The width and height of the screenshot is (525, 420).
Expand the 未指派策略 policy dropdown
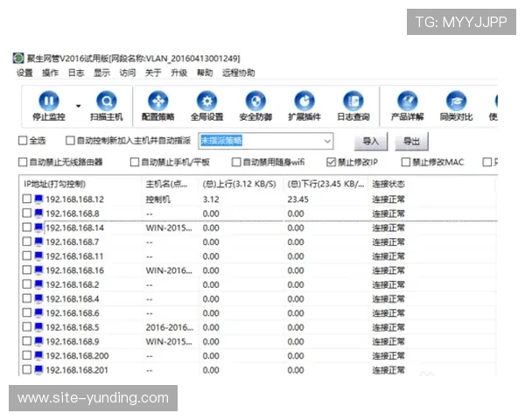click(327, 142)
